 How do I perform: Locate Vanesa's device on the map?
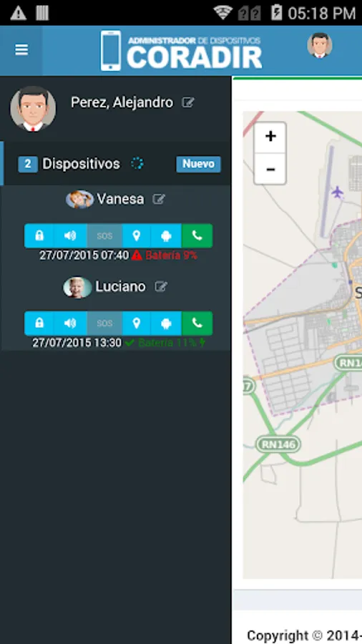[x=136, y=235]
